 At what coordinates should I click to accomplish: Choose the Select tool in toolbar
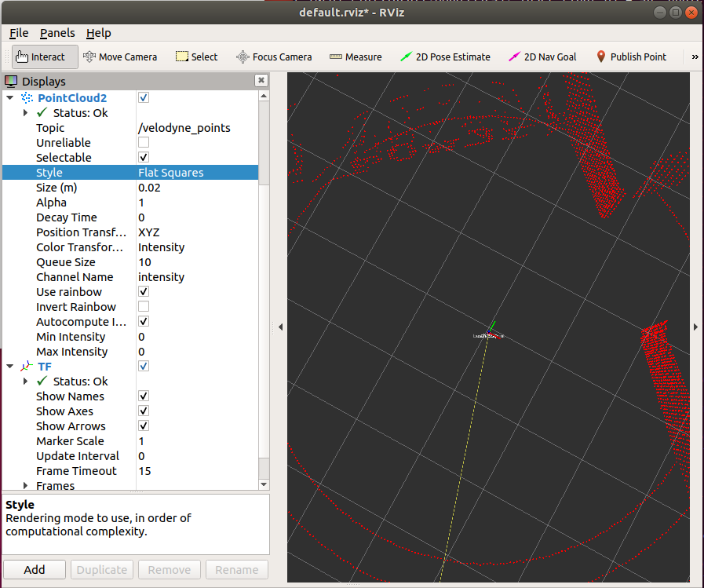(x=196, y=57)
